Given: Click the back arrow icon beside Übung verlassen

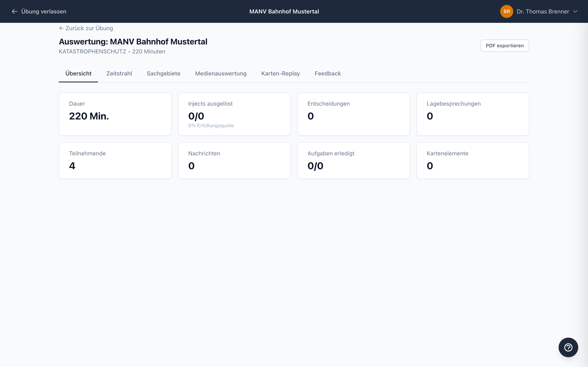Looking at the screenshot, I should (14, 11).
